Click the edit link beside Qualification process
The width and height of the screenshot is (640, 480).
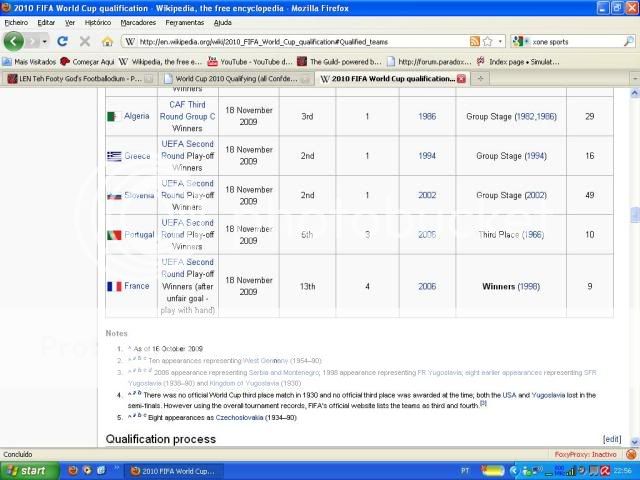coord(612,439)
